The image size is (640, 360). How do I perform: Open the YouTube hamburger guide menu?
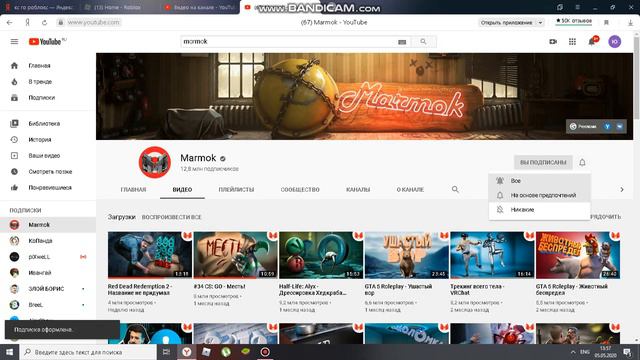coord(14,42)
